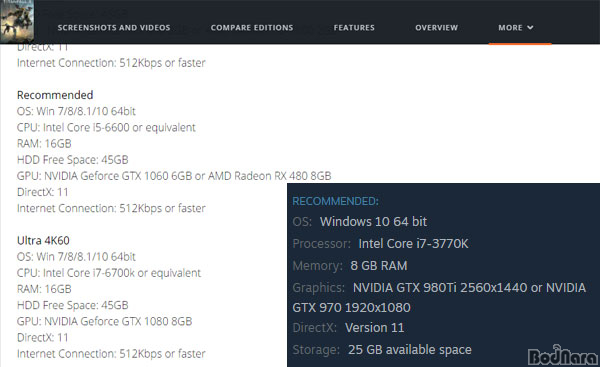Click the 'RECOMMENDED:' header in dark panel
This screenshot has height=367, width=600.
coord(335,201)
